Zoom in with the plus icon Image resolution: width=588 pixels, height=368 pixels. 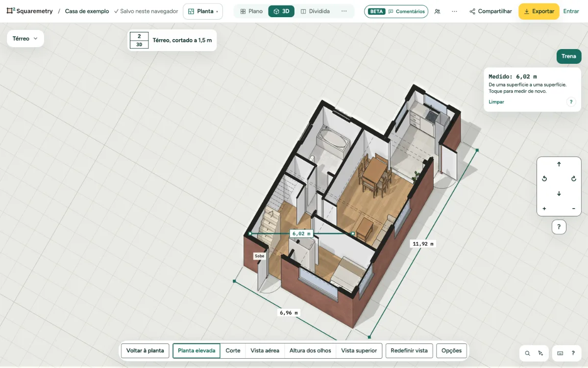(x=544, y=209)
